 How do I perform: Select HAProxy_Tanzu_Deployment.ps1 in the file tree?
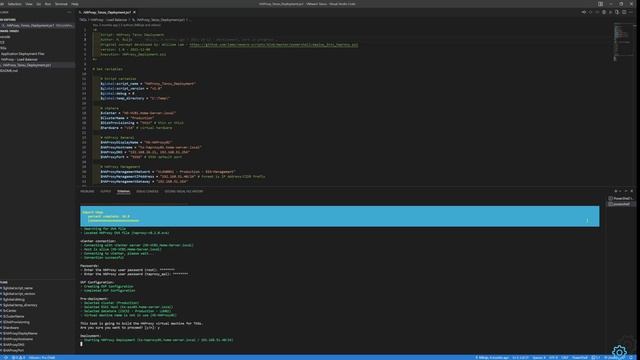point(27,65)
